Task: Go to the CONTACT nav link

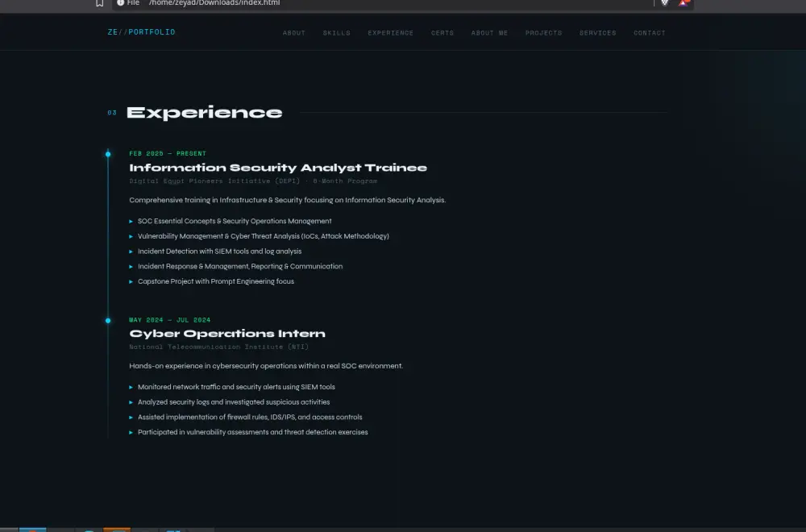Action: tap(650, 33)
